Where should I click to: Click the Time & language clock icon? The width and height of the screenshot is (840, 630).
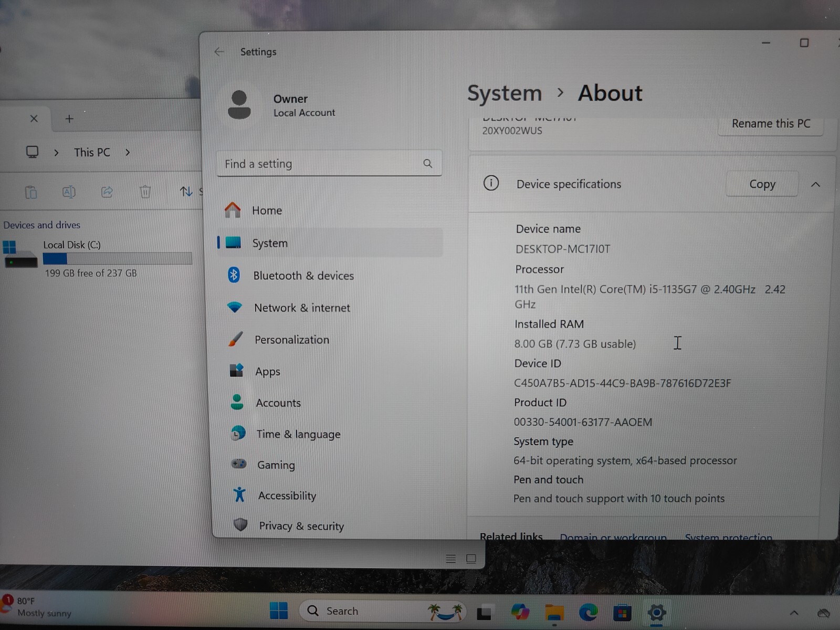(x=238, y=433)
